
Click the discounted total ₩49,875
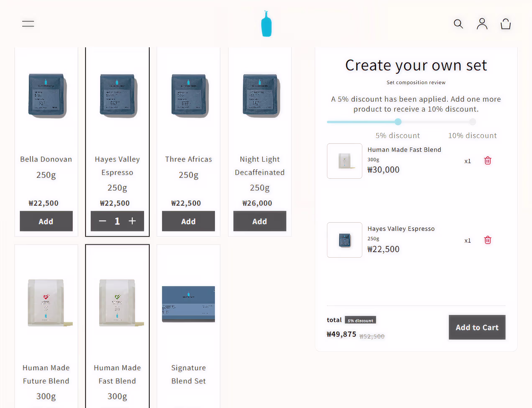coord(341,334)
